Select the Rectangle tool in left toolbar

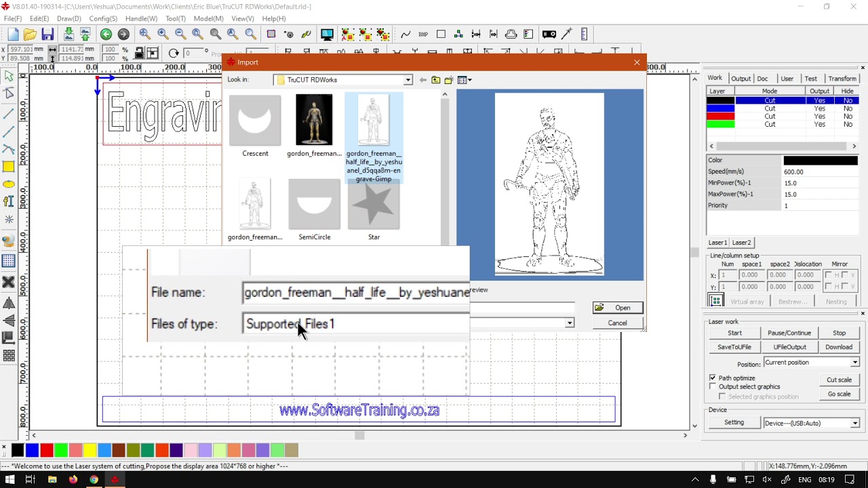coord(9,167)
